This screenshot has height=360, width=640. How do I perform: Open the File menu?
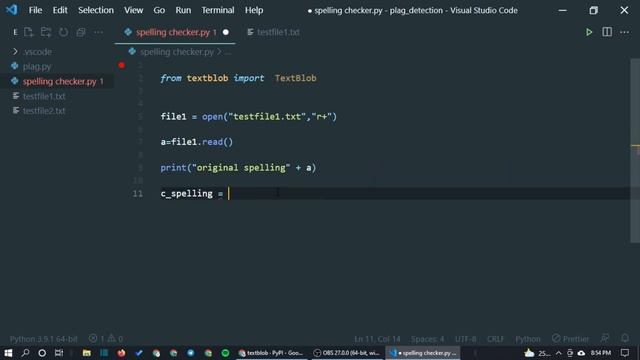pyautogui.click(x=35, y=10)
